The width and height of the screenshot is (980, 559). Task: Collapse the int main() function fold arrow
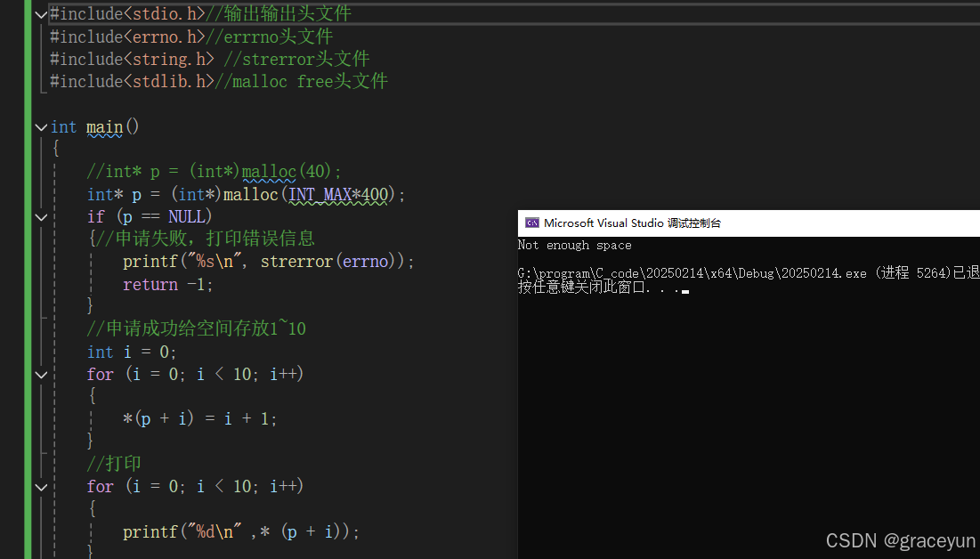(x=41, y=127)
